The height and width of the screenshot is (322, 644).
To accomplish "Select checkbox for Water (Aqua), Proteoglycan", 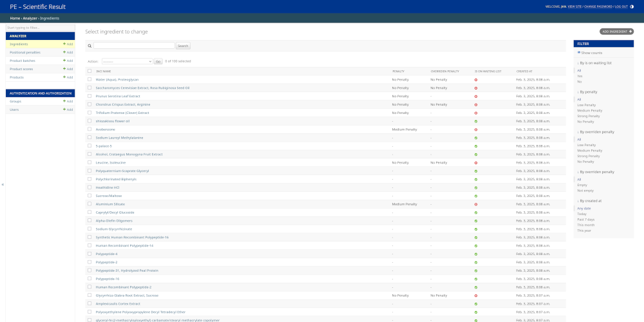I will [90, 79].
